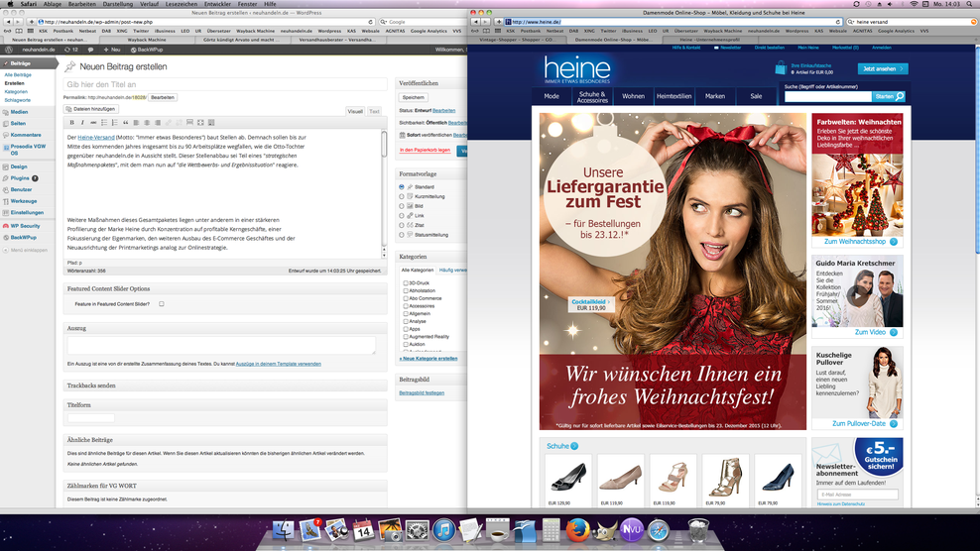Check the Analyse category
The width and height of the screenshot is (980, 551).
(406, 321)
